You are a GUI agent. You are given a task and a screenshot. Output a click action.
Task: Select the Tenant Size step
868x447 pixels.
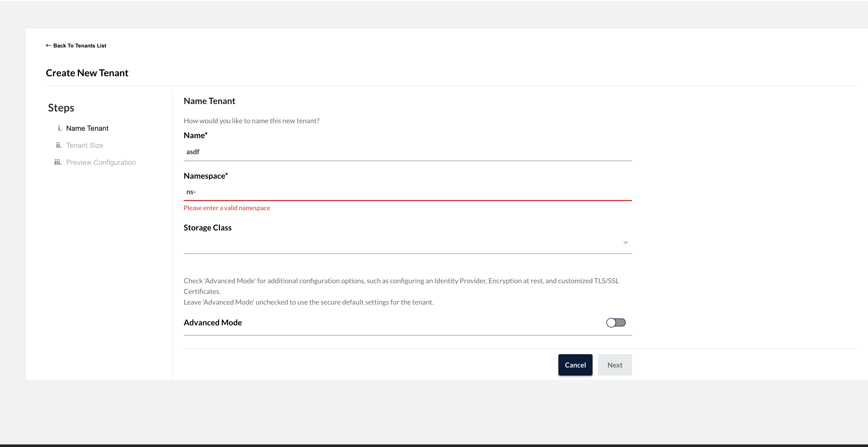85,145
